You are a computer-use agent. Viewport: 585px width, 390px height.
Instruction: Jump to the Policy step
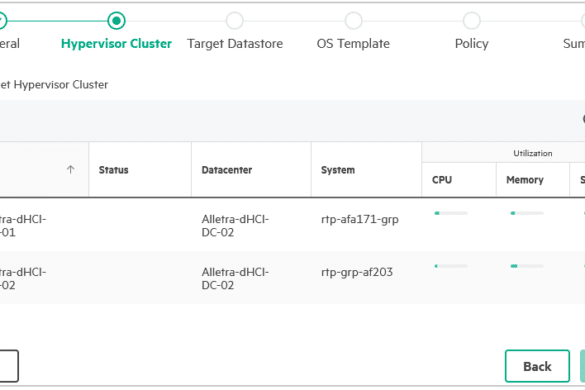coord(472,44)
